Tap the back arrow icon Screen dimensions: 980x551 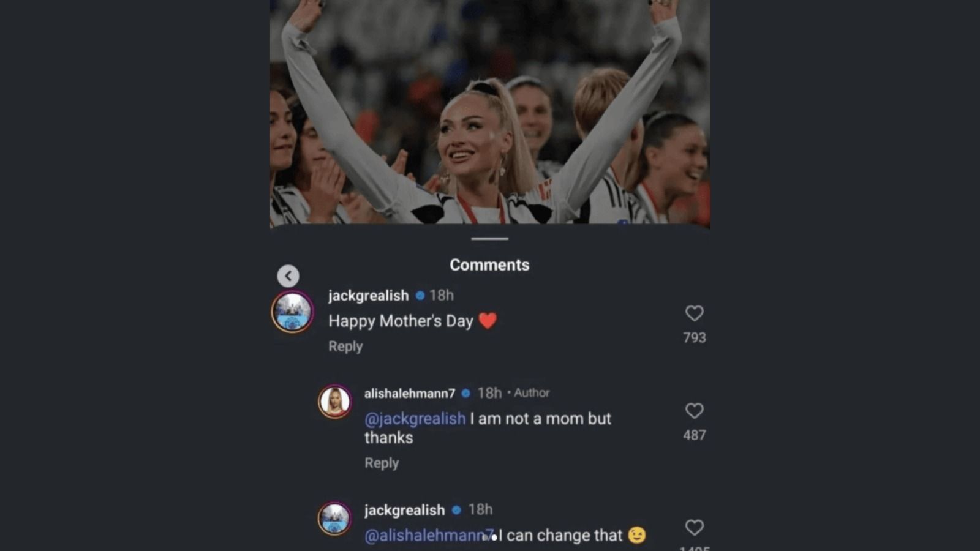click(x=288, y=275)
